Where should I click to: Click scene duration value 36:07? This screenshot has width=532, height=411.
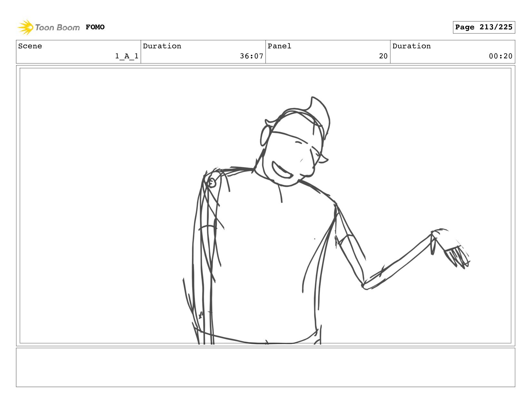coord(251,56)
